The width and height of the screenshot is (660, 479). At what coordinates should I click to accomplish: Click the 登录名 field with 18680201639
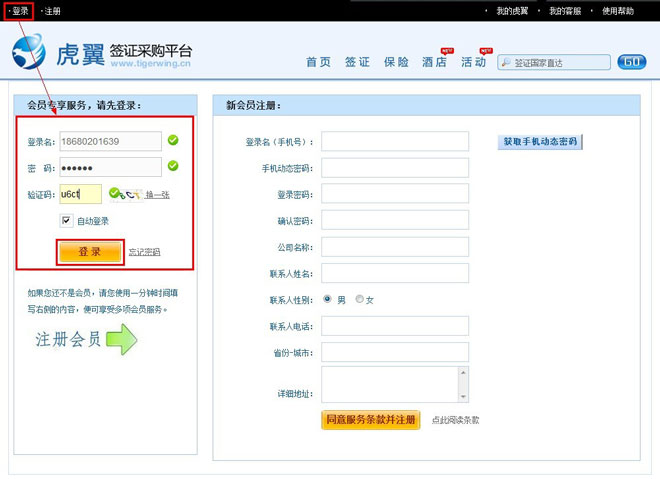tap(110, 141)
